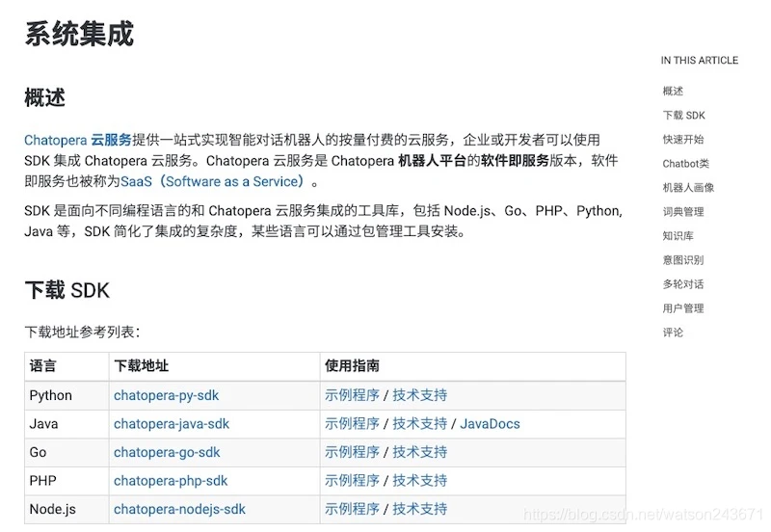Open 技术支持 in the PHP row

420,481
